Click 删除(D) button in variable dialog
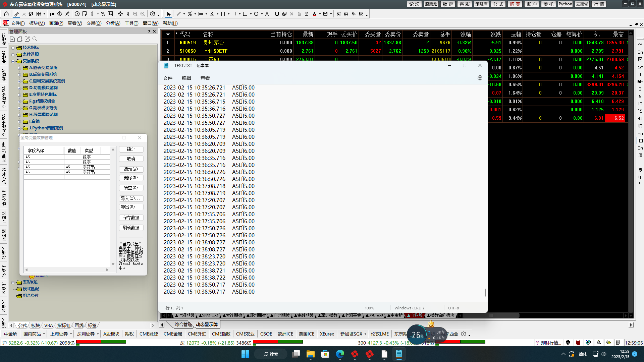The width and height of the screenshot is (644, 362). (131, 178)
